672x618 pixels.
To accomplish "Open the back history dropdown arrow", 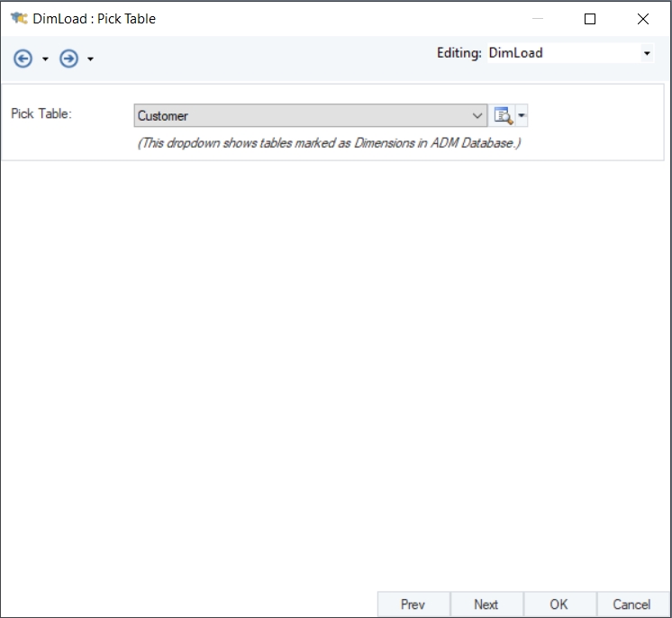I will pos(45,59).
